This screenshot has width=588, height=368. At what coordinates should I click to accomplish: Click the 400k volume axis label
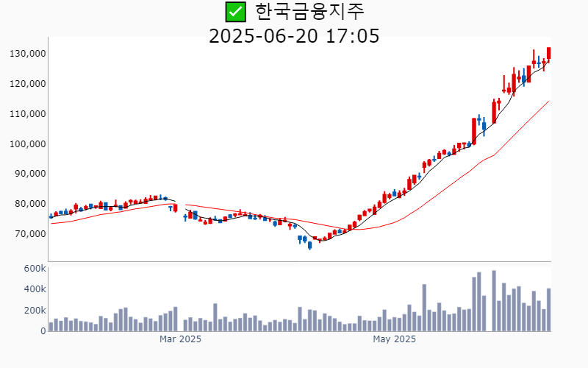click(x=35, y=289)
